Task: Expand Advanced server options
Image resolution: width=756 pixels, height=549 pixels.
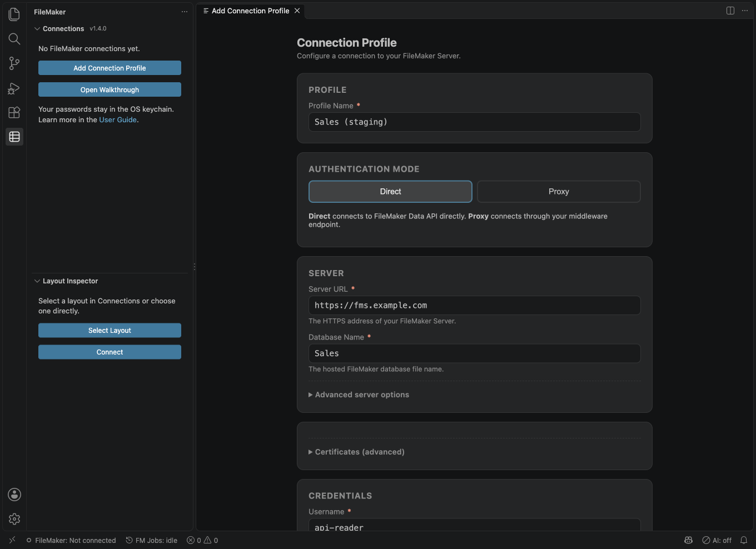Action: coord(359,395)
